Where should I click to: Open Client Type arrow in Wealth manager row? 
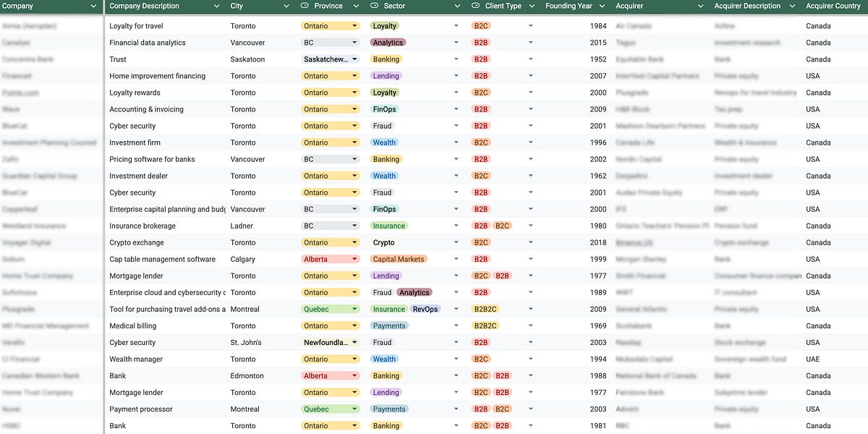(531, 359)
